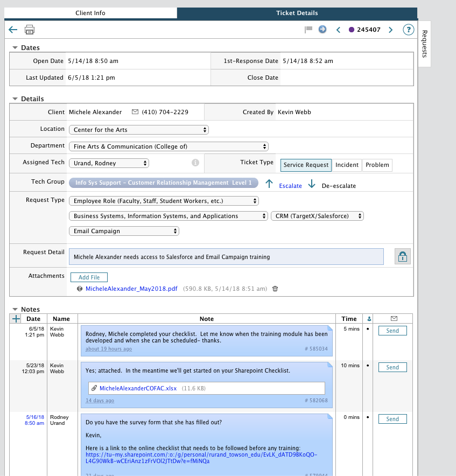Delete attachment using the trash icon
Viewport: 456px width, 476px height.
275,289
